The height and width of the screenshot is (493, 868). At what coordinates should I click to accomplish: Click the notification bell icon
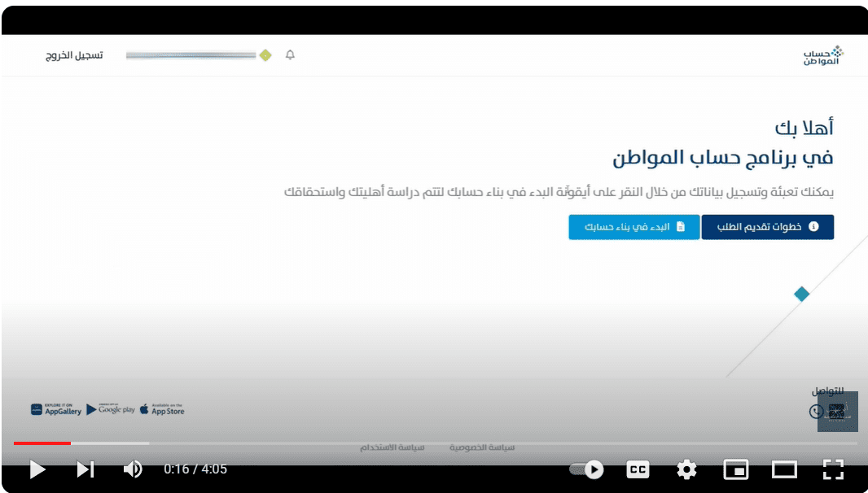tap(290, 55)
